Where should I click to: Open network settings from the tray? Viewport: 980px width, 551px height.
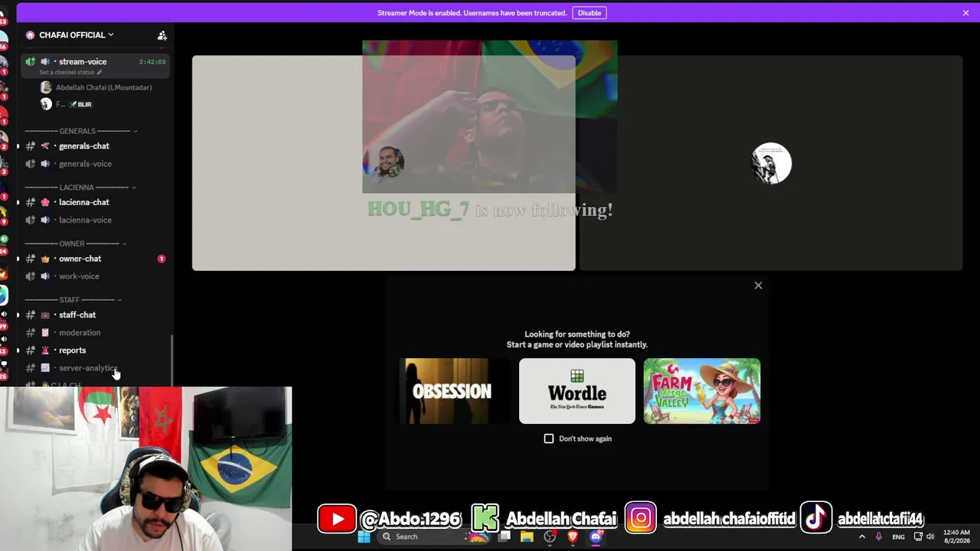click(x=918, y=536)
